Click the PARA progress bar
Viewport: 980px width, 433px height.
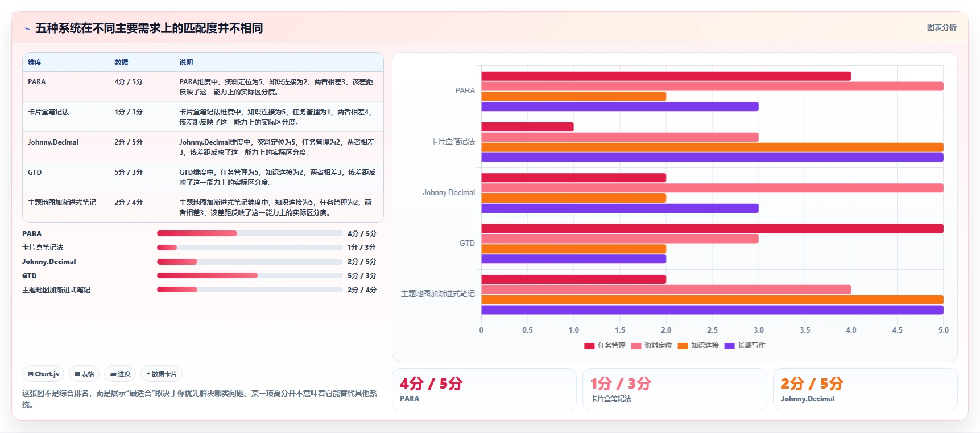250,233
